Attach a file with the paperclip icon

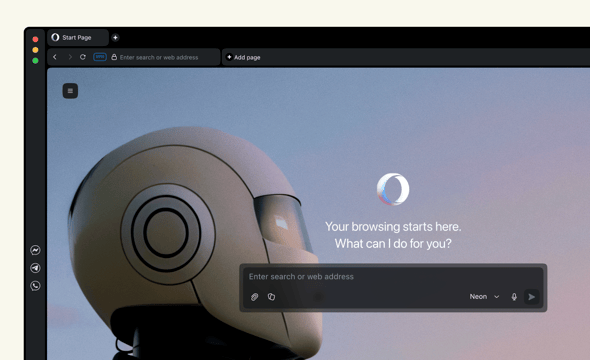click(254, 297)
